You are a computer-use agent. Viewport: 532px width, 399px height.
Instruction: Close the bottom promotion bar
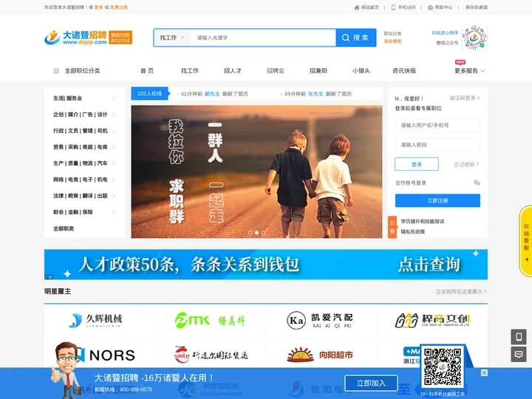tap(484, 373)
